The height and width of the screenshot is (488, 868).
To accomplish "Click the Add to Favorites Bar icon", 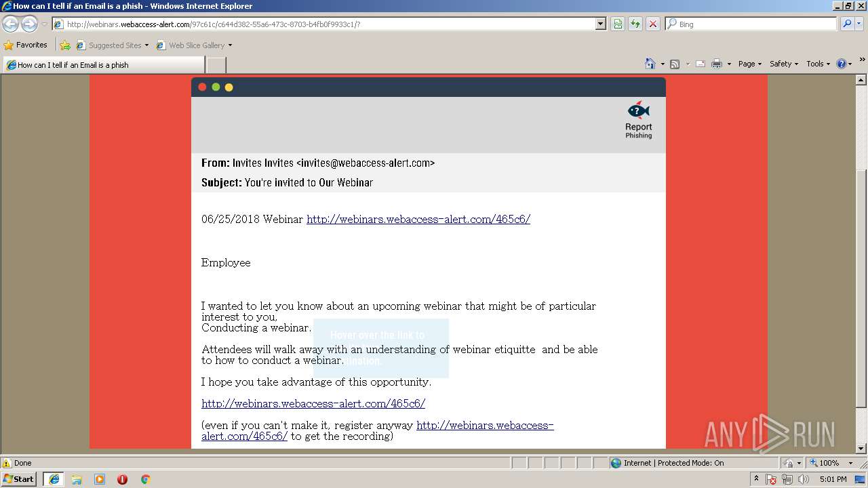I will click(65, 45).
